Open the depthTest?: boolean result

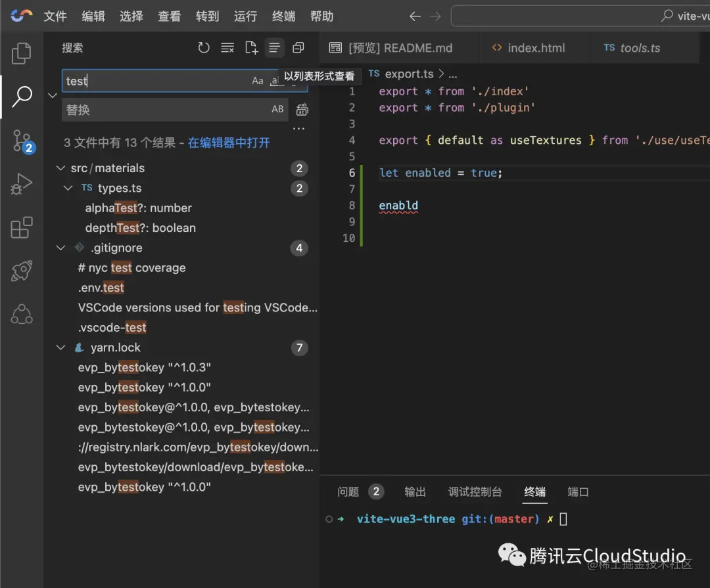141,228
